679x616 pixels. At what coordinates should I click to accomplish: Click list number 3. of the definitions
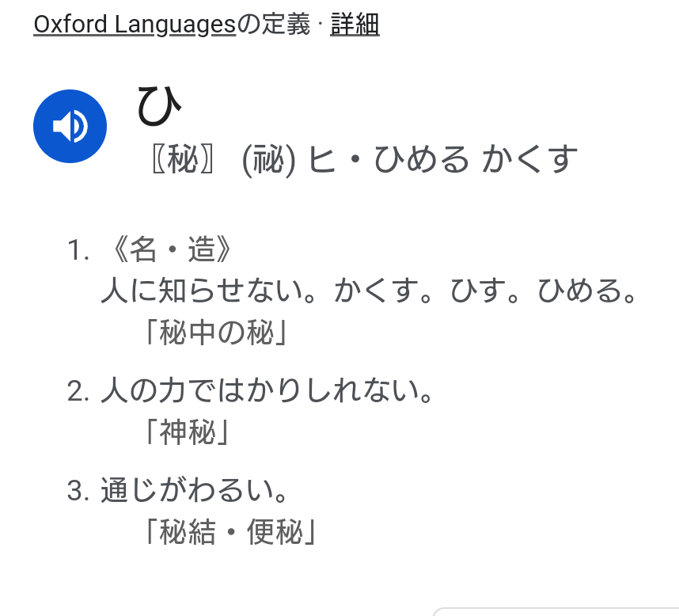tap(78, 491)
